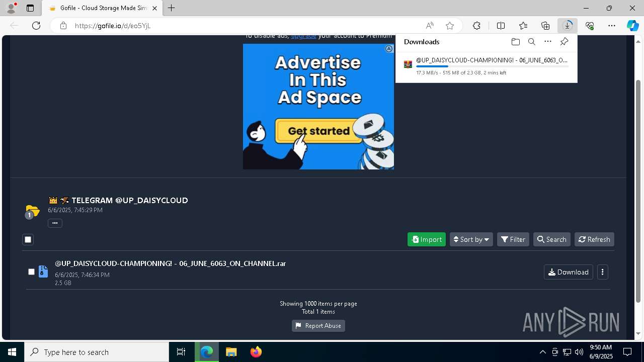Viewport: 644px width, 362px height.
Task: Open Copilot sidebar icon
Action: (633, 26)
